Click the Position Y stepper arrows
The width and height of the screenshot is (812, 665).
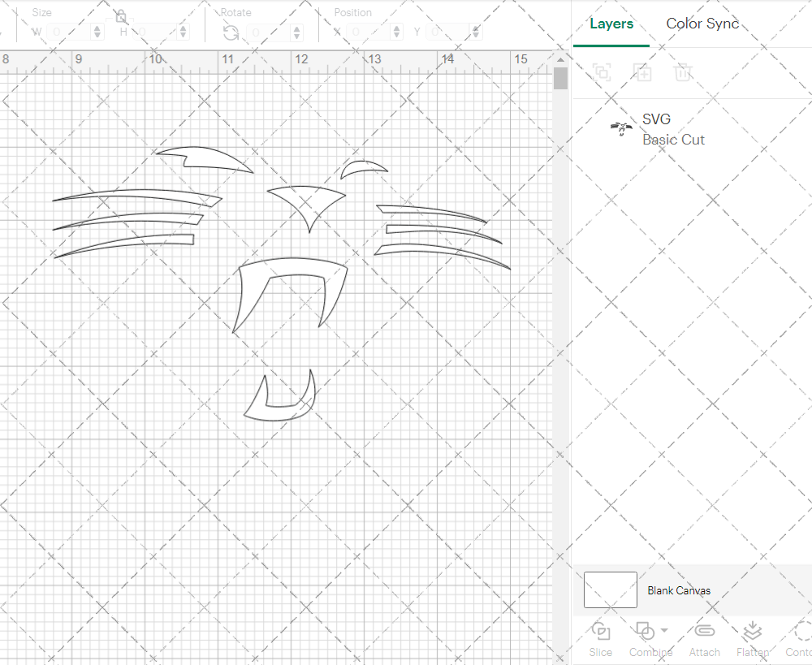click(476, 32)
